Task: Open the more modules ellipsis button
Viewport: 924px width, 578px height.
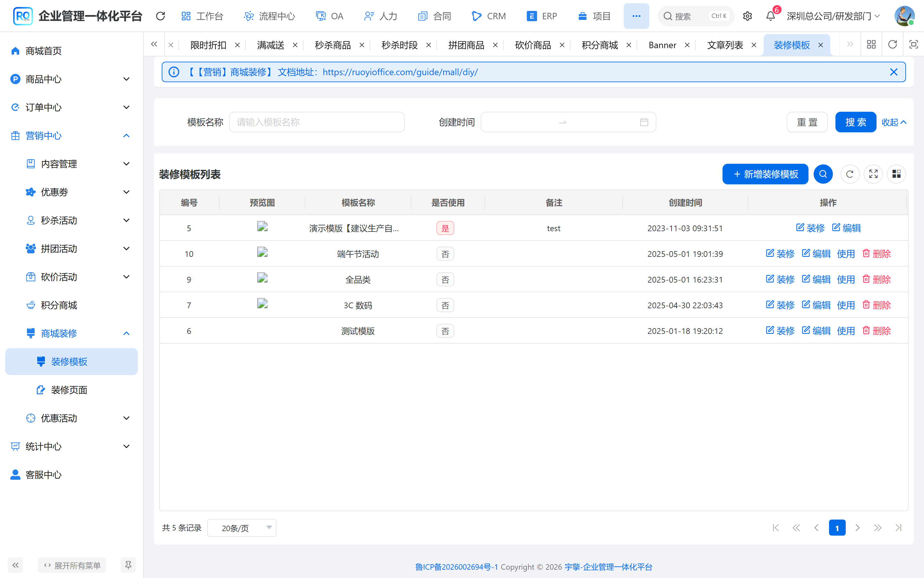Action: [x=636, y=16]
